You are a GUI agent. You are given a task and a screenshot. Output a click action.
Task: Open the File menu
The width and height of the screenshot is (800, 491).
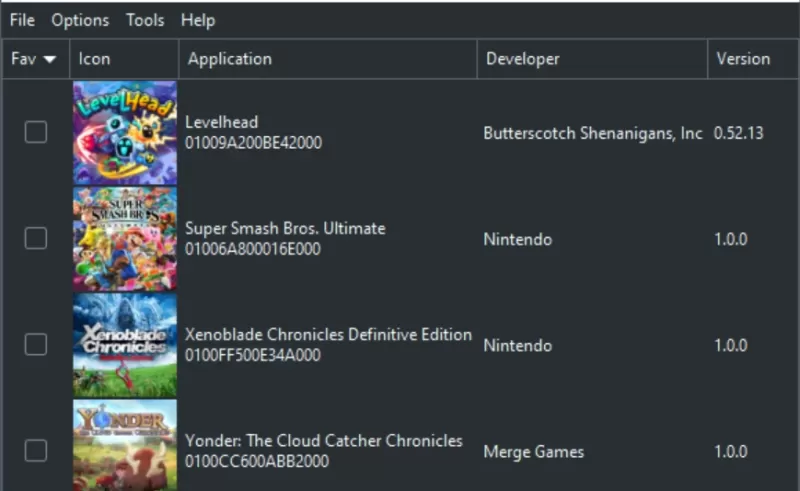[x=22, y=20]
